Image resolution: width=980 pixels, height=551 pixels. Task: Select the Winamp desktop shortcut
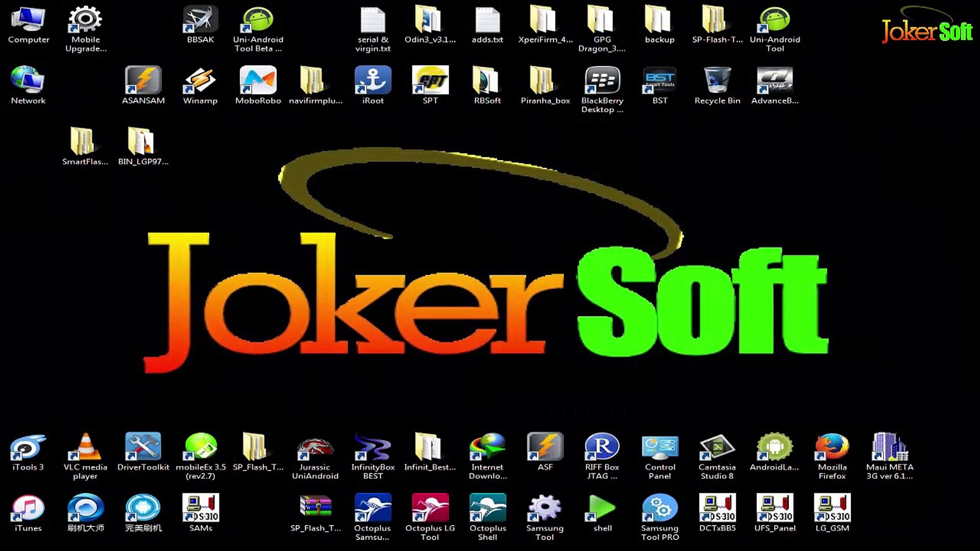[x=200, y=81]
